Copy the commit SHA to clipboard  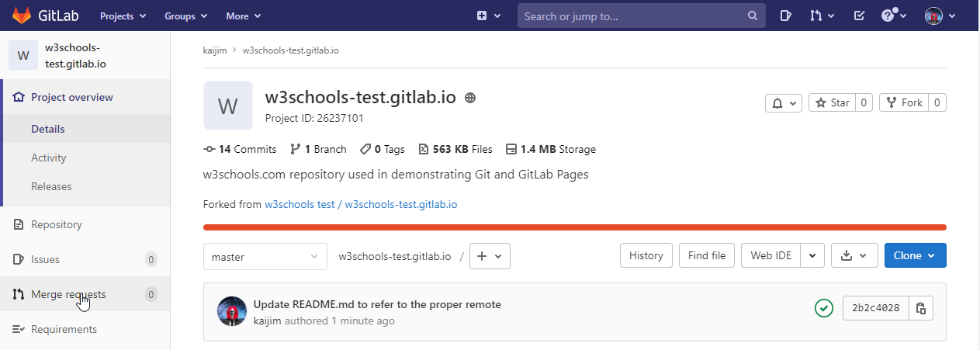(921, 308)
